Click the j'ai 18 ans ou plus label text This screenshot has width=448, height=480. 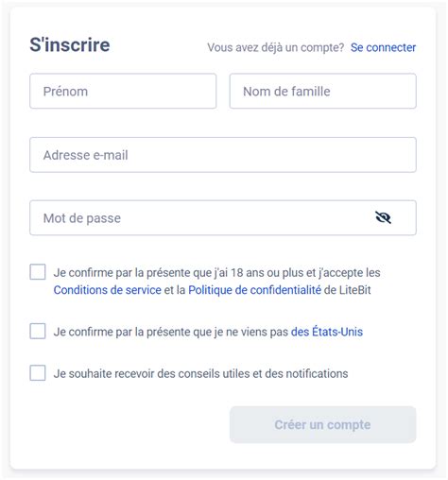pos(256,273)
